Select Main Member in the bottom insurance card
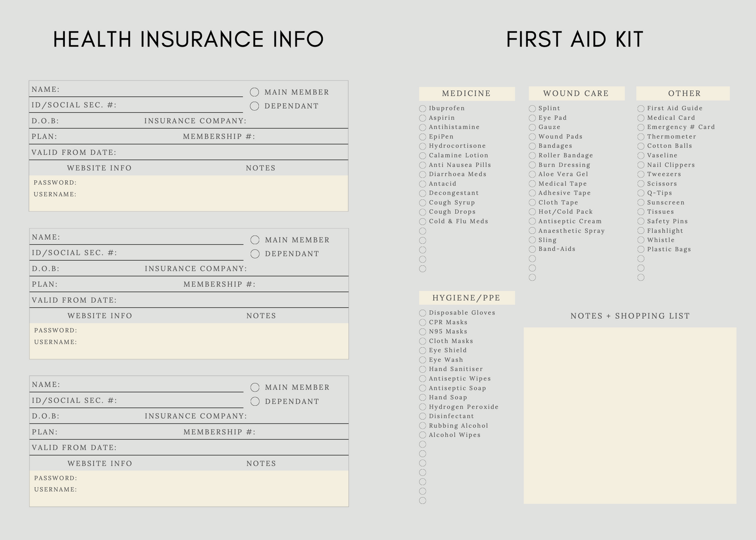Viewport: 756px width, 540px height. [255, 388]
